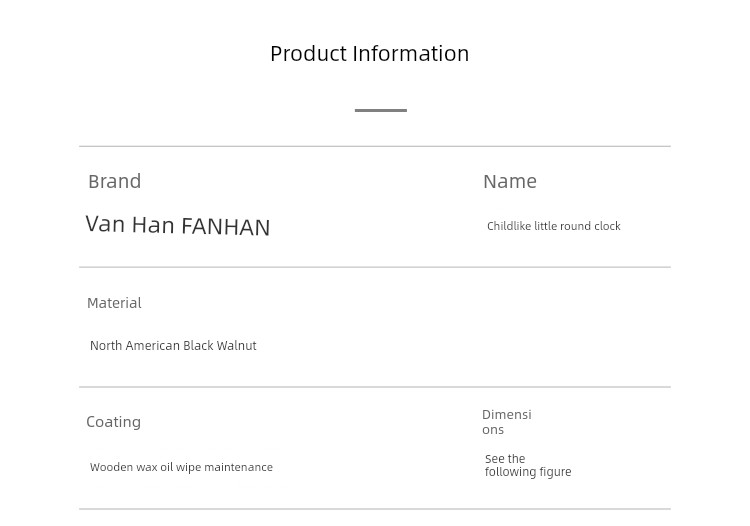This screenshot has height=526, width=750.
Task: Click the word Walnut in material value
Action: (x=236, y=345)
